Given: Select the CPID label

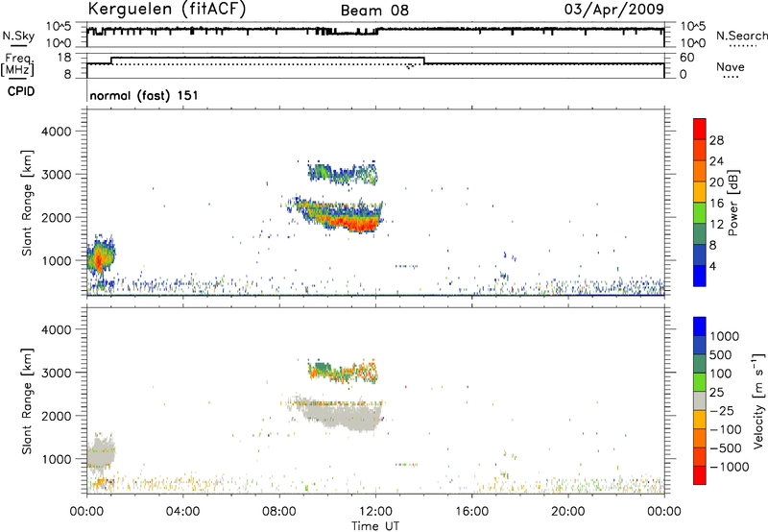Looking at the screenshot, I should [x=21, y=91].
